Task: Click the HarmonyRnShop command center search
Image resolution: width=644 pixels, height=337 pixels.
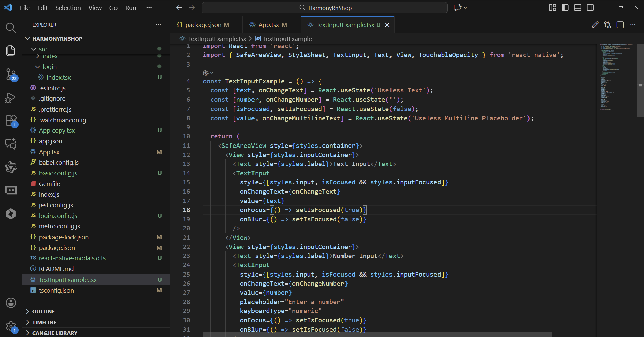Action: pyautogui.click(x=325, y=8)
